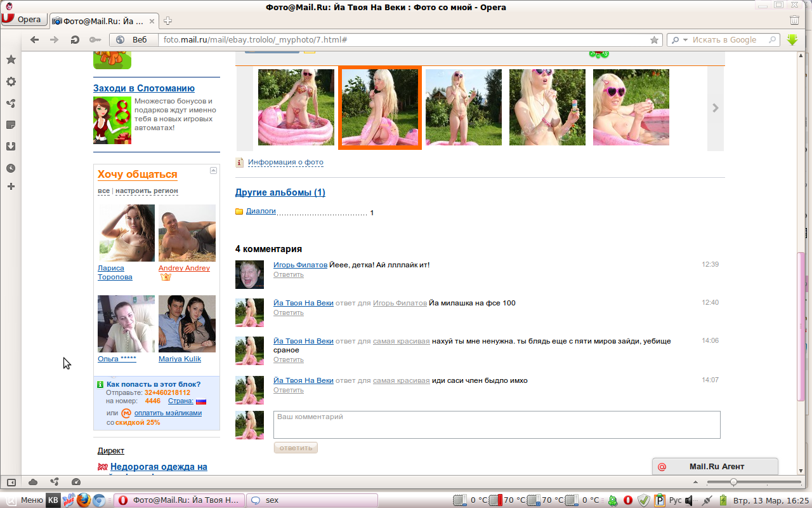
Task: Select the все filter link
Action: pyautogui.click(x=103, y=191)
